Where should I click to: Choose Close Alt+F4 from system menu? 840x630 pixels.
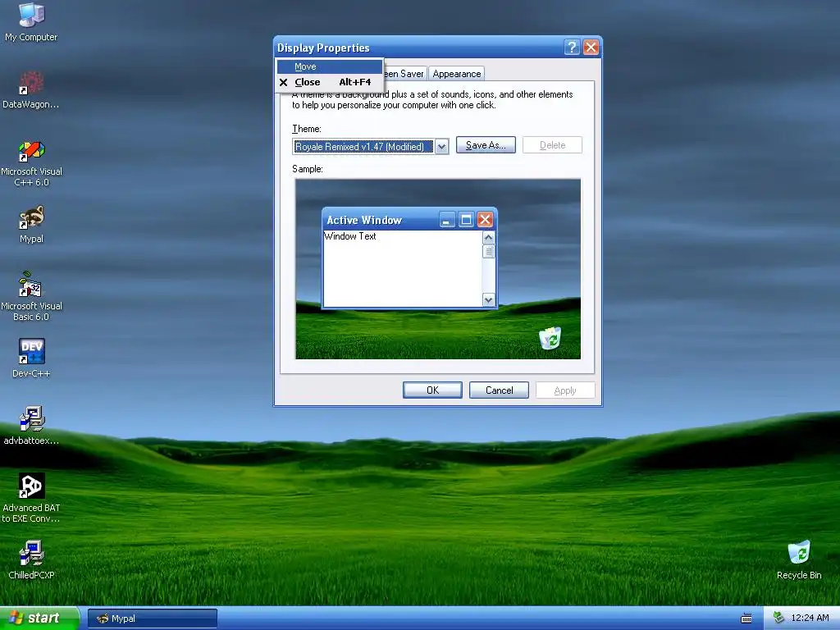(330, 82)
